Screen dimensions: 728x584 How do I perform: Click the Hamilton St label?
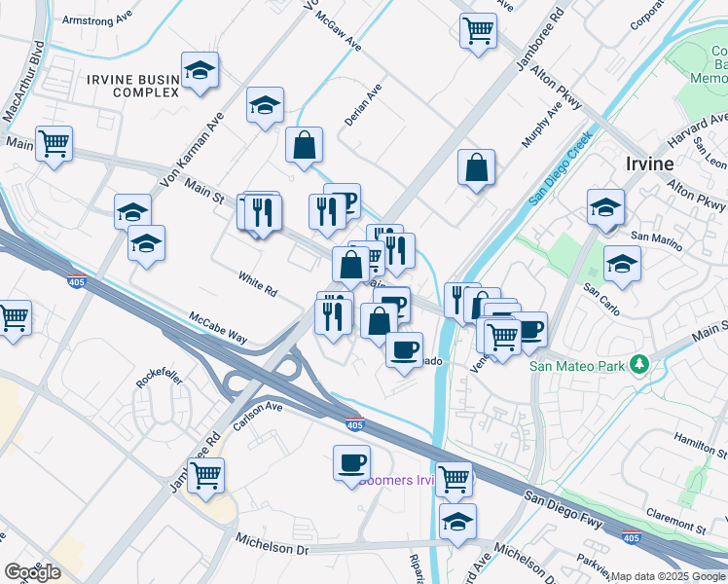click(700, 446)
